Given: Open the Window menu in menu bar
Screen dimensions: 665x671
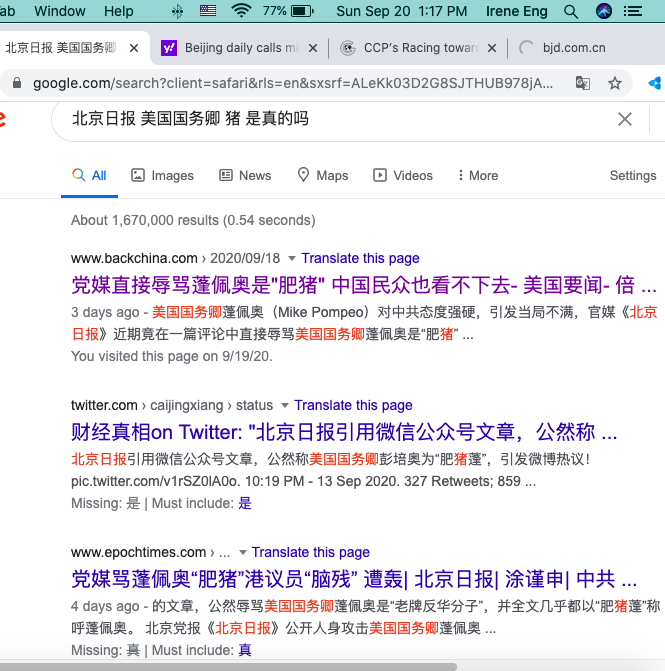Looking at the screenshot, I should coord(60,11).
